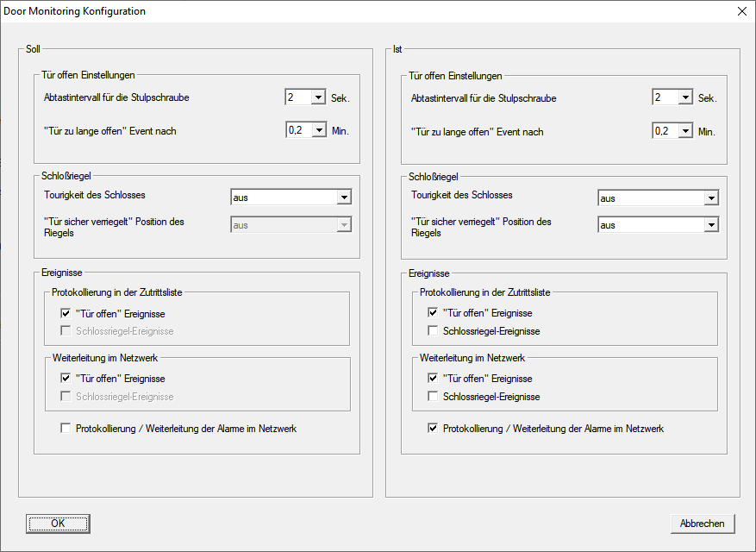Click the Soll Abtastintervall value field
The height and width of the screenshot is (552, 756).
point(297,97)
